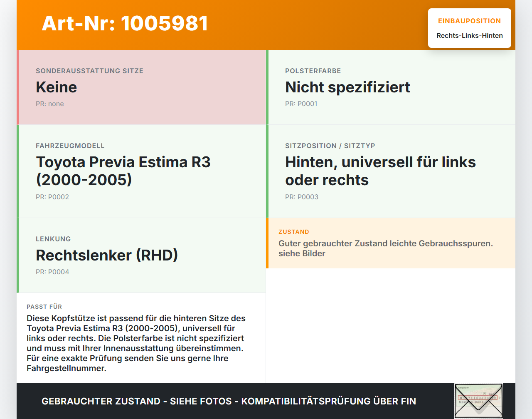The height and width of the screenshot is (419, 532).
Task: Click the Lenkung label
Action: (x=53, y=239)
